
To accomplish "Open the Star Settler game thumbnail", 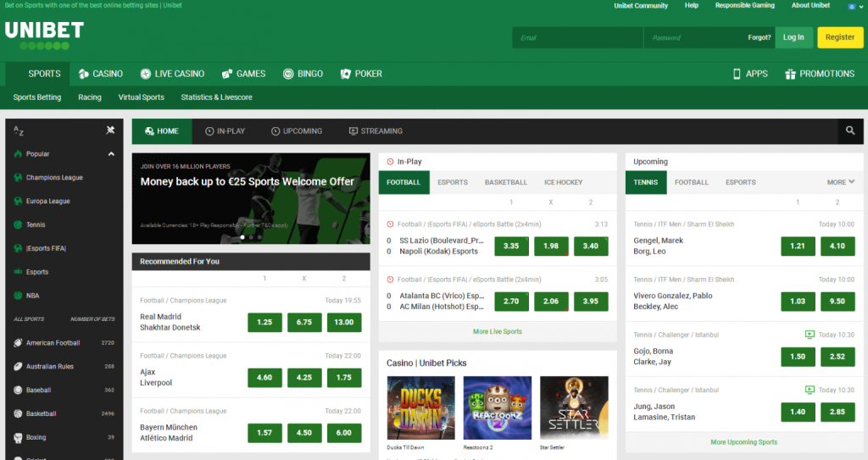I will click(x=574, y=408).
